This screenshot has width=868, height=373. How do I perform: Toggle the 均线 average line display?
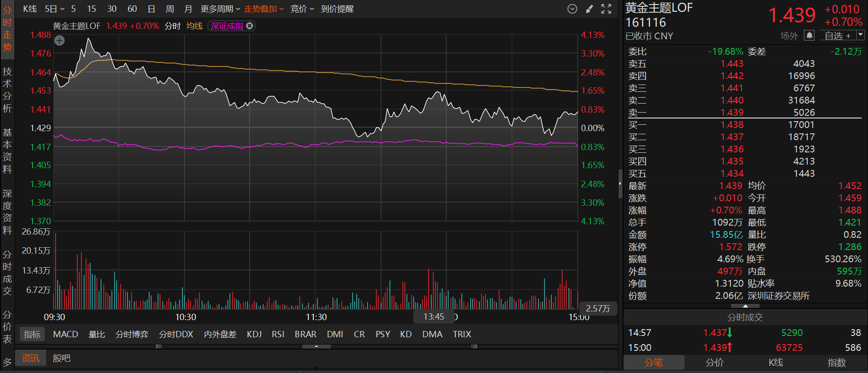[194, 26]
